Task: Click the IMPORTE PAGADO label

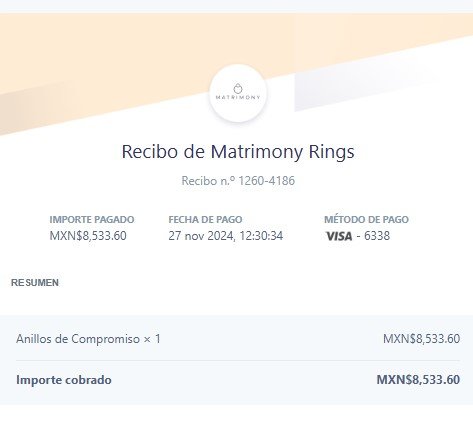Action: click(x=92, y=219)
